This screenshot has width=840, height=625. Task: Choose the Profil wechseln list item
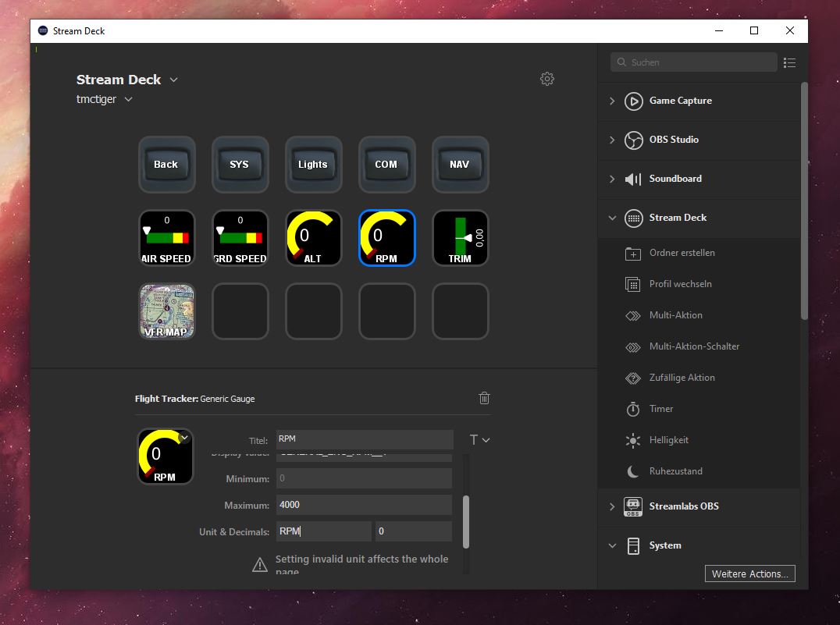coord(680,284)
